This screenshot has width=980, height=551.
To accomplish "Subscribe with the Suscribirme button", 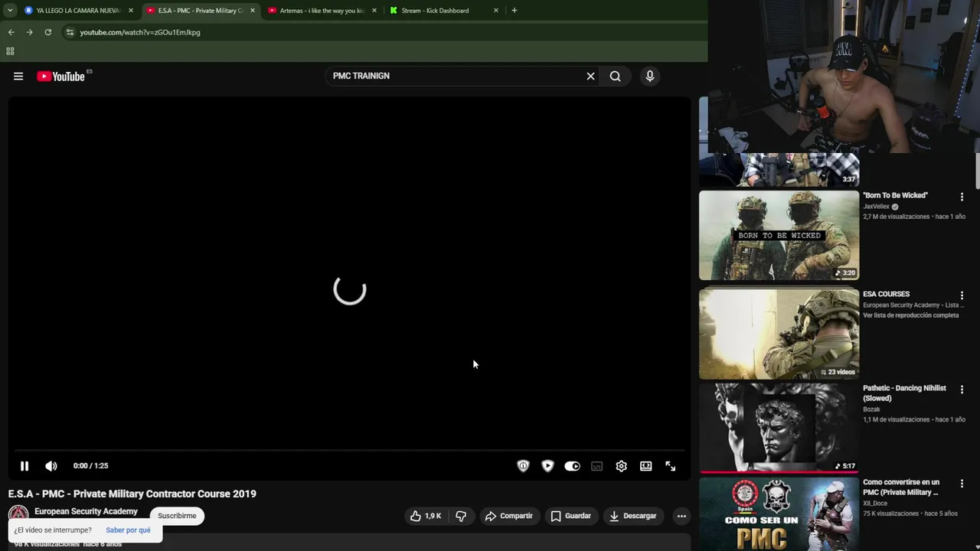I will click(x=177, y=516).
